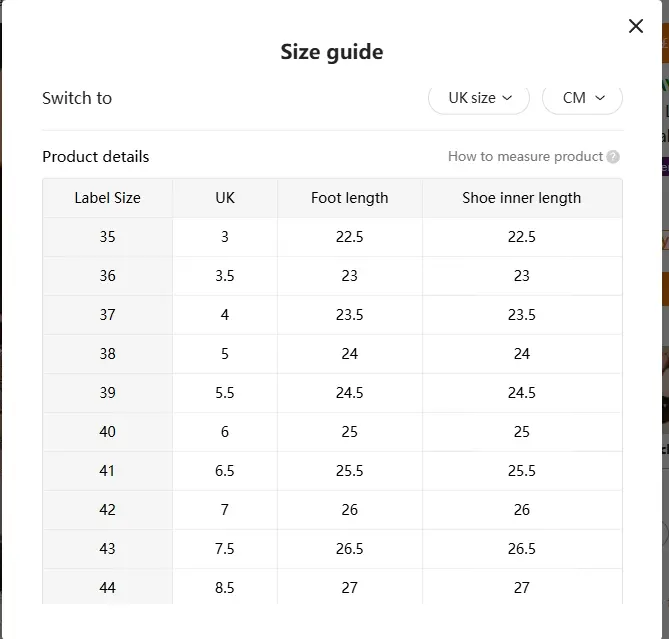This screenshot has height=639, width=669.
Task: Select label size 44 row
Action: pyautogui.click(x=332, y=587)
